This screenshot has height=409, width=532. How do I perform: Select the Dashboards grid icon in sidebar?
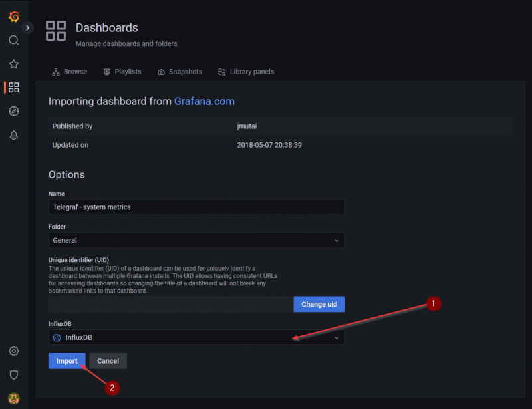pos(13,88)
